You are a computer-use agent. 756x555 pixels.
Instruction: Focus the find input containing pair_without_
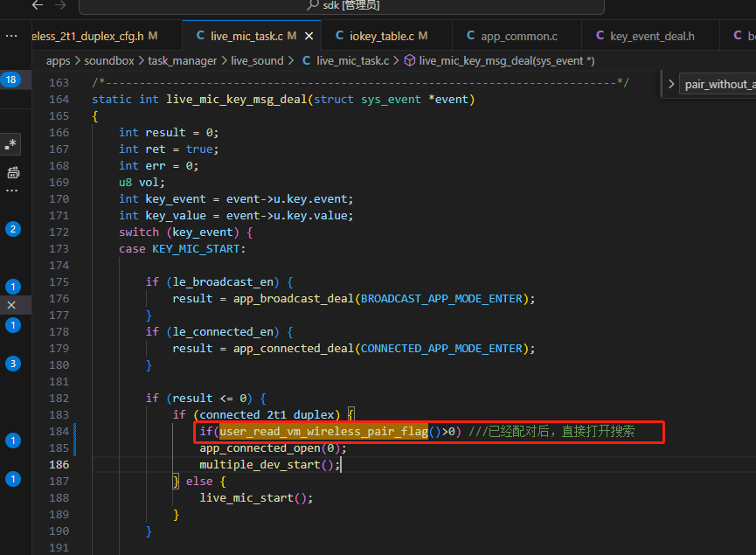(x=718, y=85)
